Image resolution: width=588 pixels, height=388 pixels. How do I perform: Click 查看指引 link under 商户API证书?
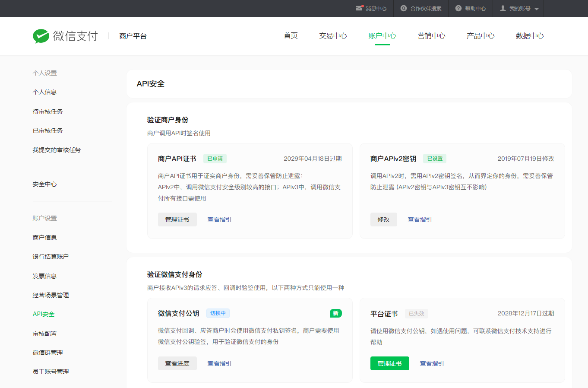tap(219, 219)
